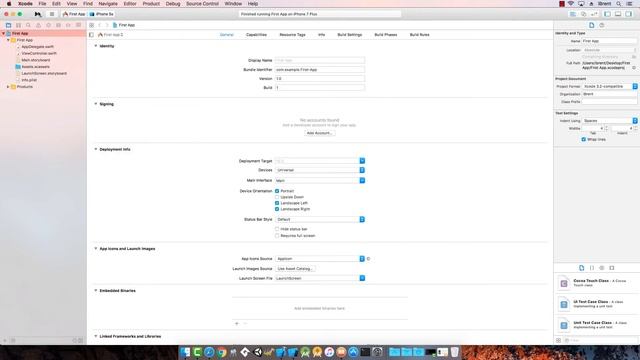Select the iPhone 5s run destination

click(x=102, y=14)
